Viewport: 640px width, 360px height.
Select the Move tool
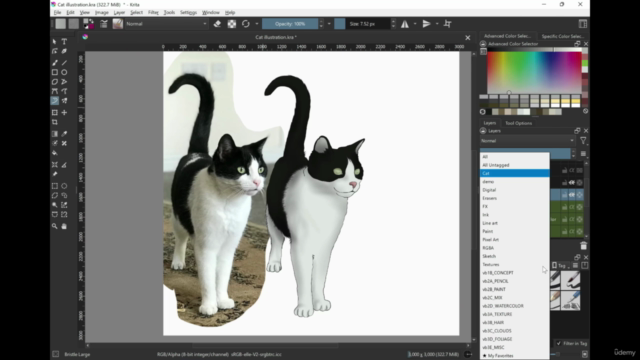(64, 113)
